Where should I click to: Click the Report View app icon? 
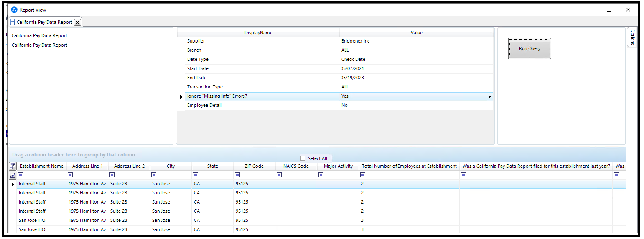pos(14,10)
